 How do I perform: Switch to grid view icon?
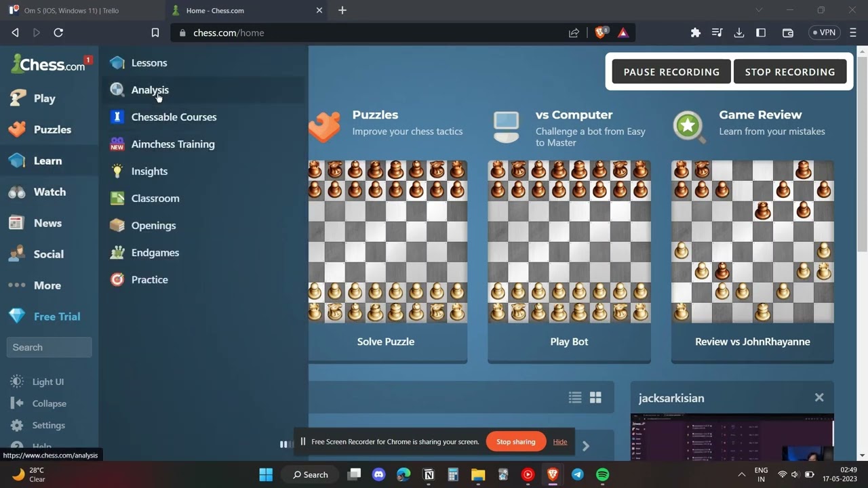tap(595, 398)
